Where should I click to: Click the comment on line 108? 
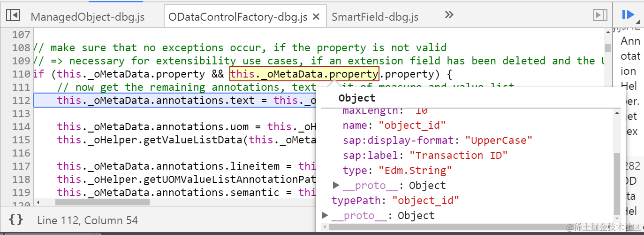[x=240, y=47]
